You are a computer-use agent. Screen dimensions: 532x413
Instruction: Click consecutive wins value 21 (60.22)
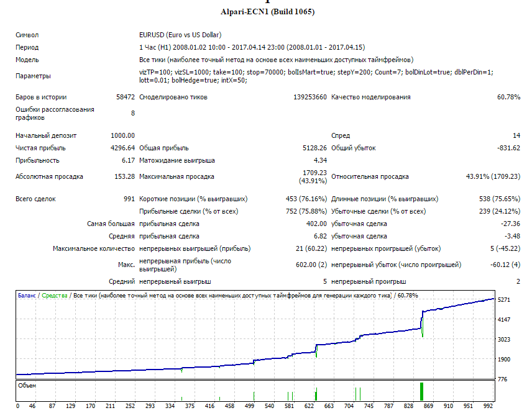311,249
